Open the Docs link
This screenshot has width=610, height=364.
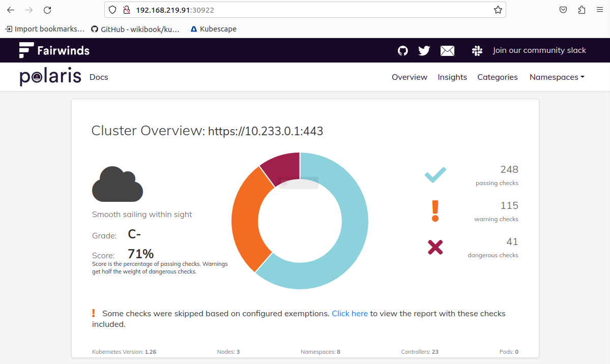(x=99, y=77)
